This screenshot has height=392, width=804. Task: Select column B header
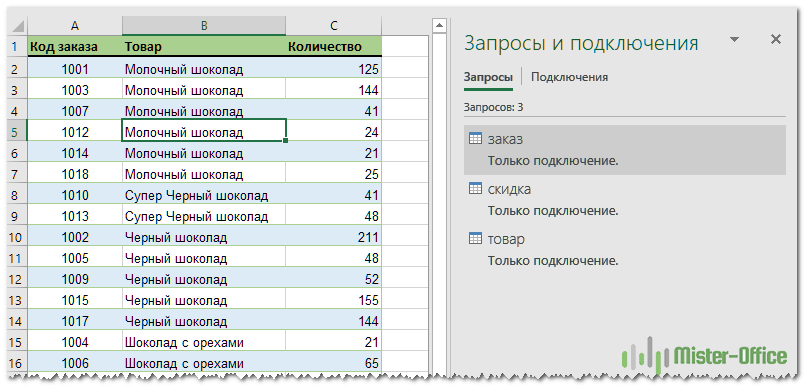[x=204, y=26]
